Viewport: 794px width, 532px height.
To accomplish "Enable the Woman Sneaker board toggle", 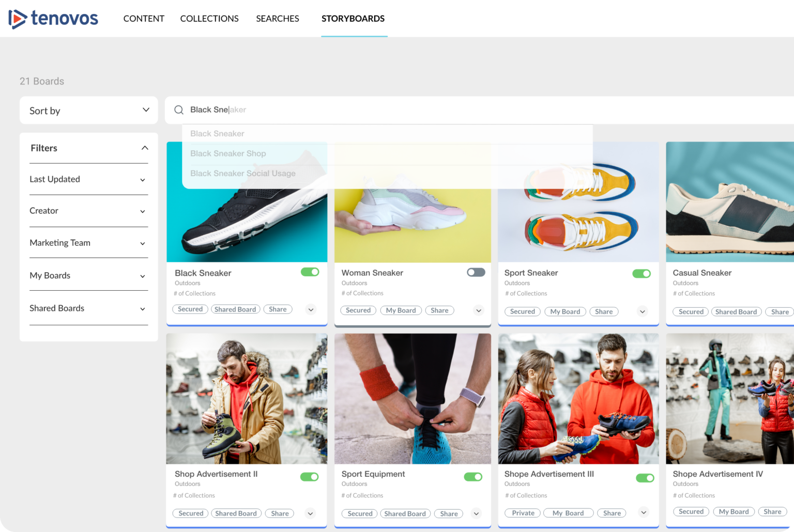I will pos(476,272).
